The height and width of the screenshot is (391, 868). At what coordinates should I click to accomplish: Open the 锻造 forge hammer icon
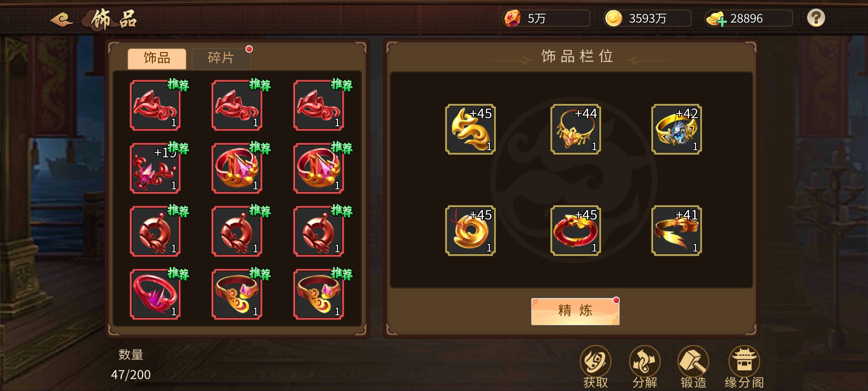[x=693, y=367]
